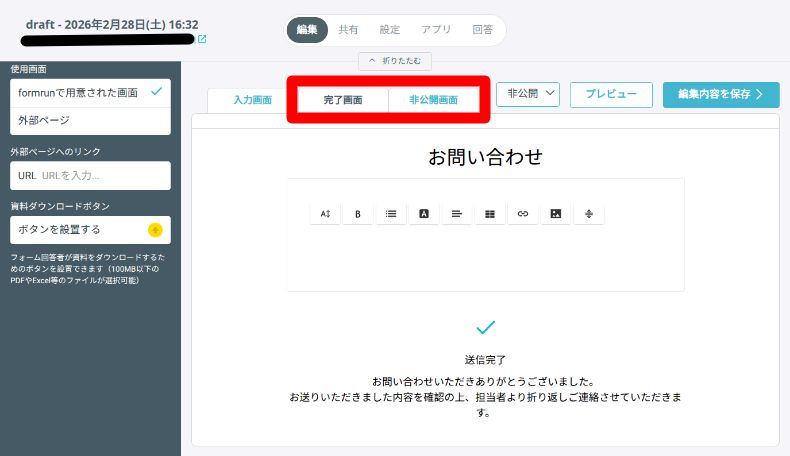This screenshot has width=790, height=456.
Task: Insert a table into the editor
Action: pyautogui.click(x=490, y=214)
